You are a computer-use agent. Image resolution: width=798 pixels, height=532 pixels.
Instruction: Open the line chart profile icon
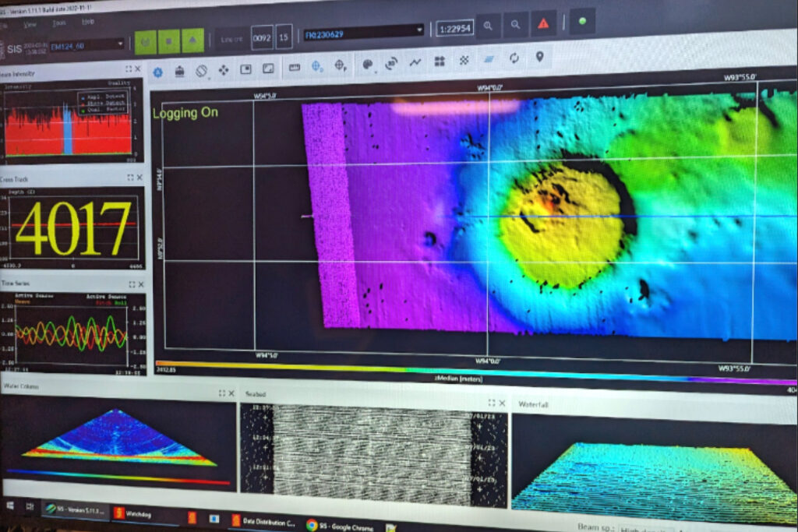tap(415, 62)
